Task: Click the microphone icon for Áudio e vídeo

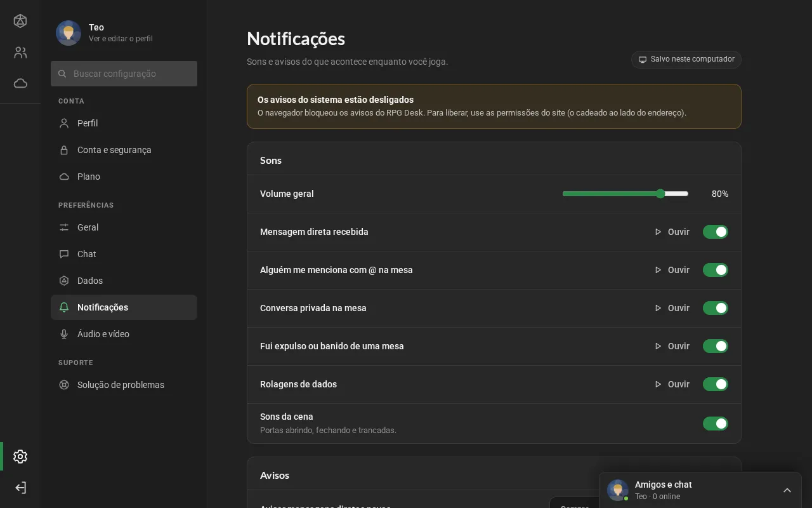Action: [x=64, y=334]
